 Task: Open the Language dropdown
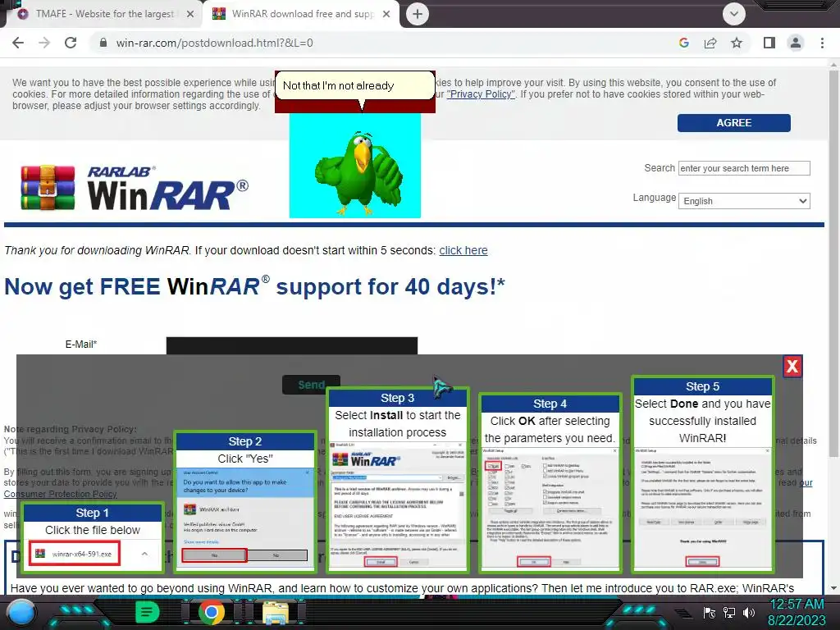click(744, 201)
